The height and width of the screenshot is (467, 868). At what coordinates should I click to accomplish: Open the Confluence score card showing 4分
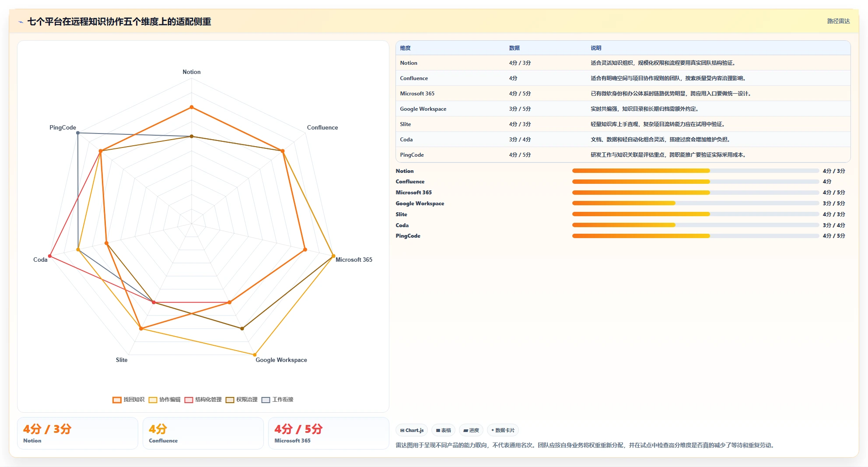coord(203,433)
